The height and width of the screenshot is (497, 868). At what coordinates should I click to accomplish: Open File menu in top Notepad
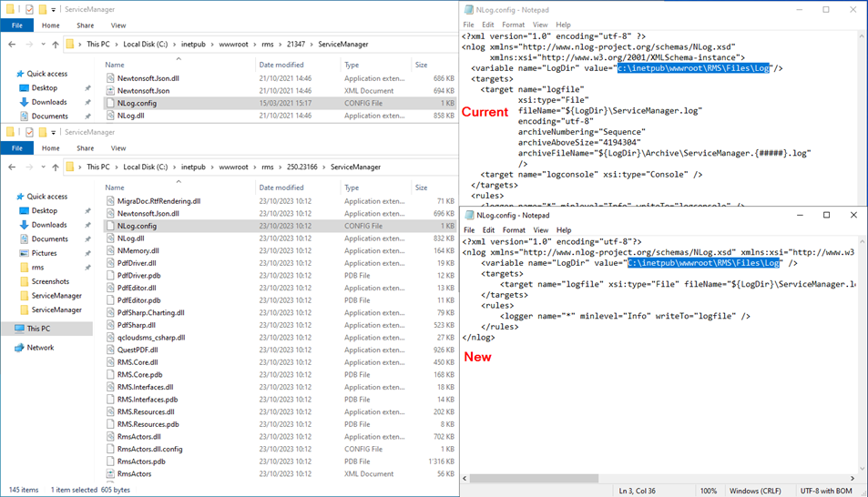point(468,25)
